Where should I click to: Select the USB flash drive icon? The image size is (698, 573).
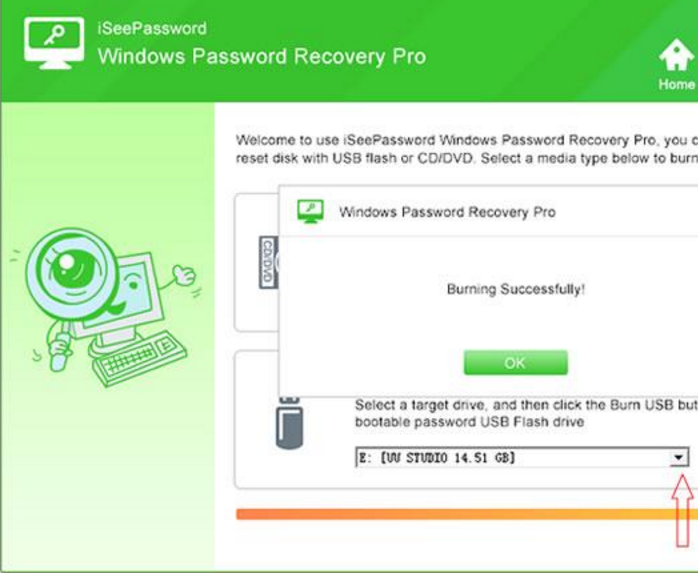289,423
